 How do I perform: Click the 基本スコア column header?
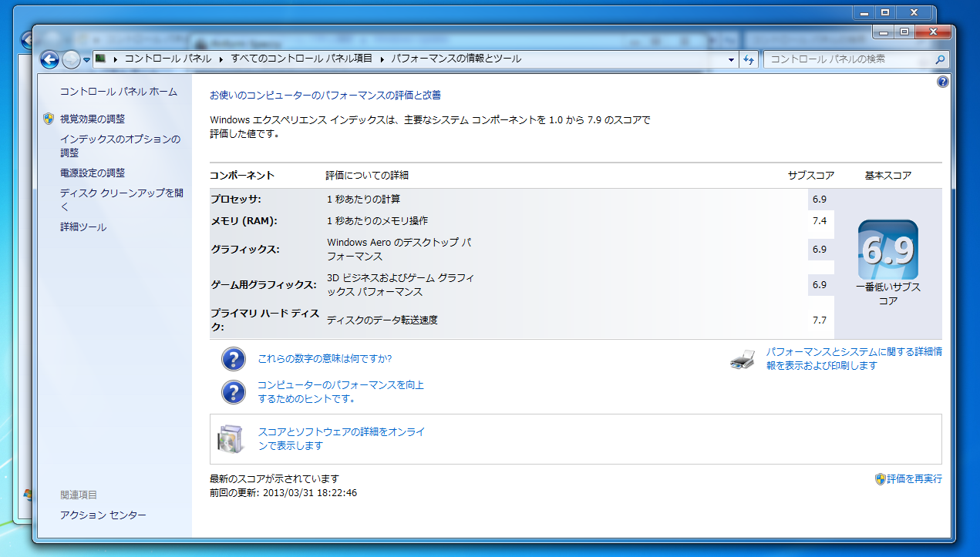(x=888, y=176)
